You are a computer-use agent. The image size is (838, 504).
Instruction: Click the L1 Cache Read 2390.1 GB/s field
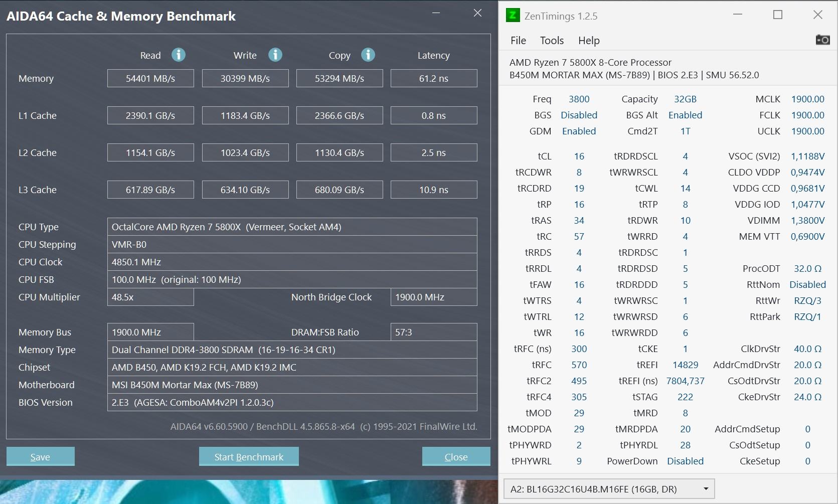pos(150,115)
